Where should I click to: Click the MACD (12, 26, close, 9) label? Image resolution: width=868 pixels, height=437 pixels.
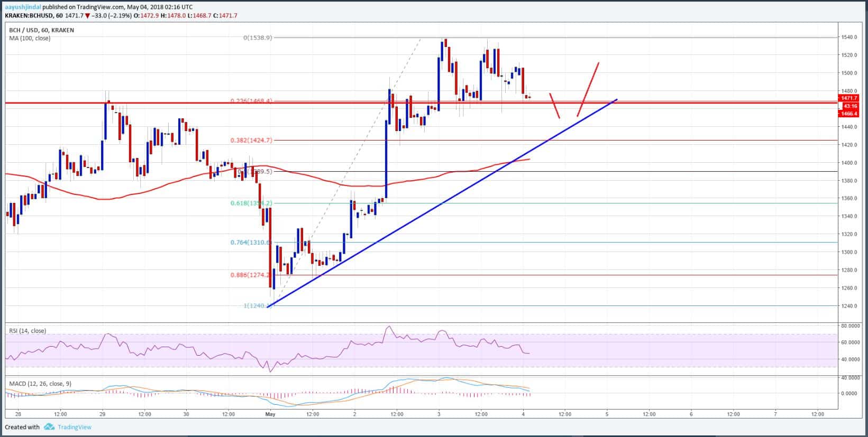coord(40,383)
